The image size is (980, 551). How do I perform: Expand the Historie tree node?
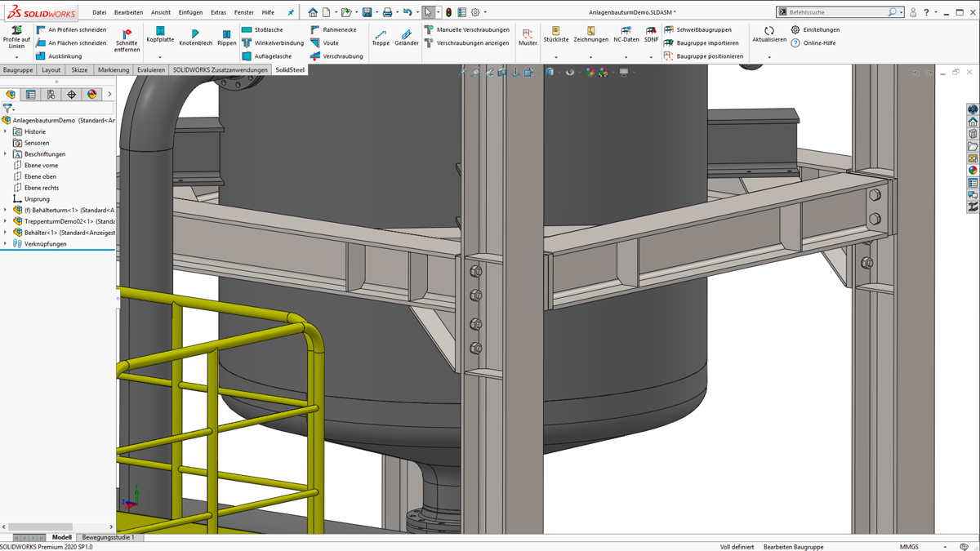coord(6,131)
